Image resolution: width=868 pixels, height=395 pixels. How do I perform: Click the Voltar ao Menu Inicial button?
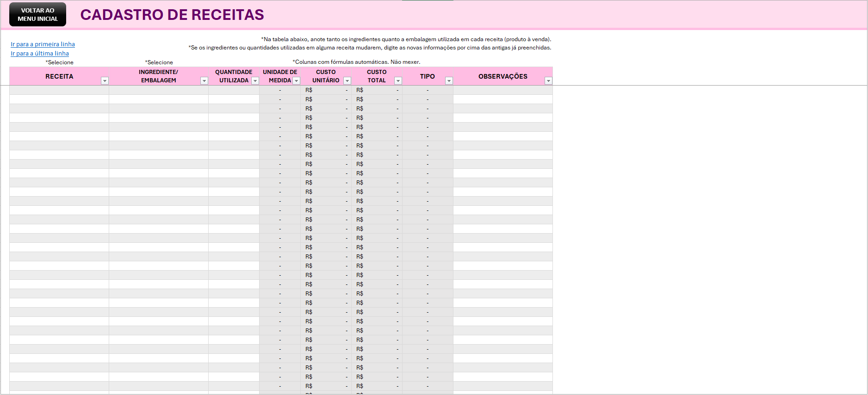click(x=37, y=14)
